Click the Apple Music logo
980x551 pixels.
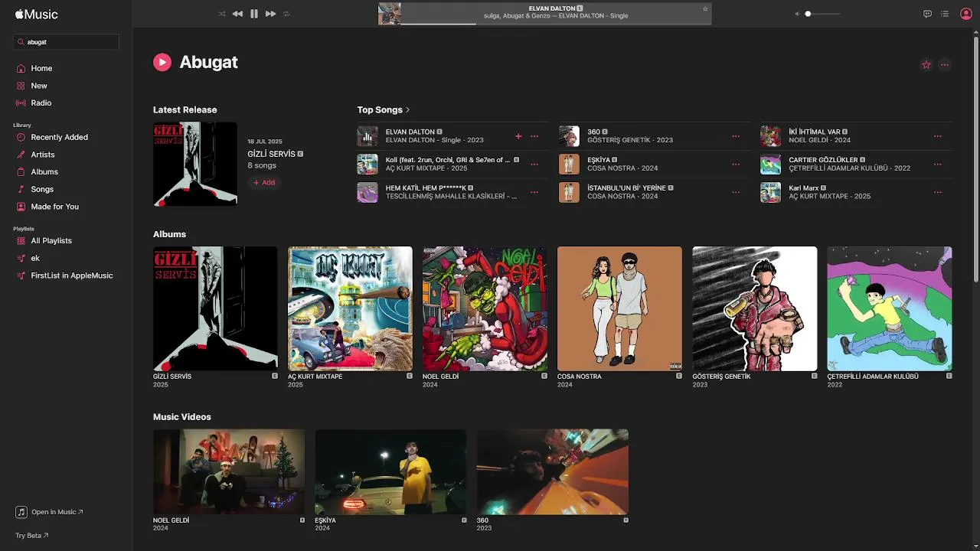pos(37,14)
